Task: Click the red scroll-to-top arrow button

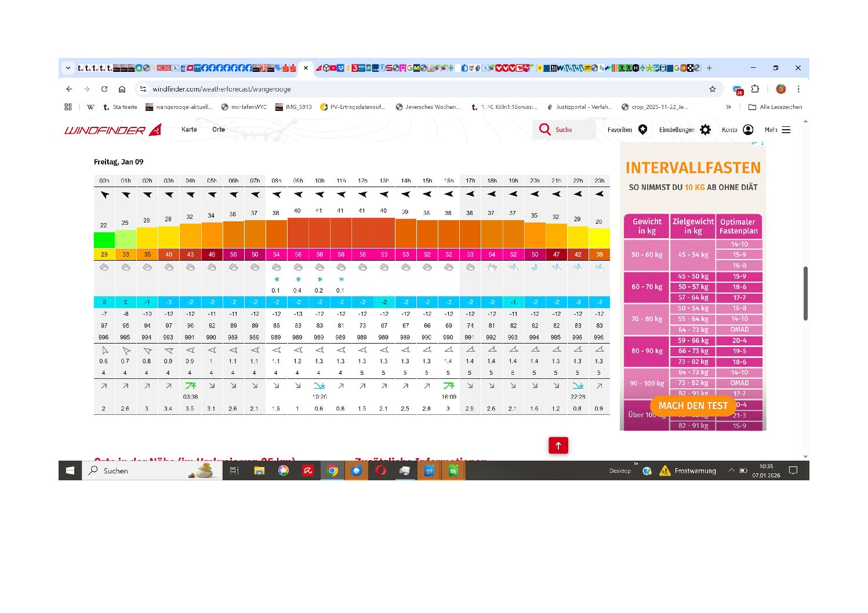Action: tap(558, 446)
